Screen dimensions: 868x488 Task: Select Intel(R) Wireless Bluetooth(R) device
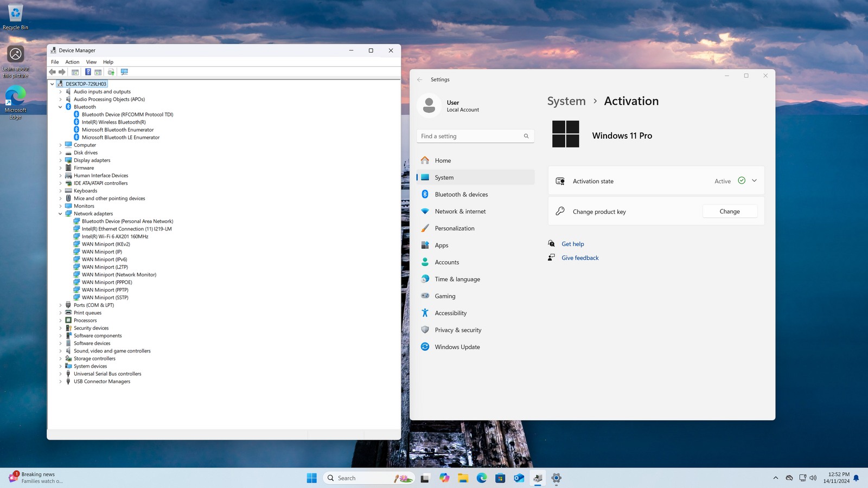click(x=113, y=122)
